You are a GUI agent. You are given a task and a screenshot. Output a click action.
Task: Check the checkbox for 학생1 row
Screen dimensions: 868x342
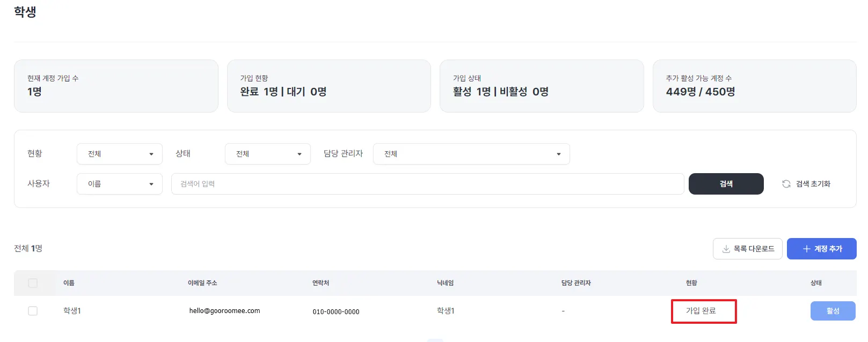point(33,311)
